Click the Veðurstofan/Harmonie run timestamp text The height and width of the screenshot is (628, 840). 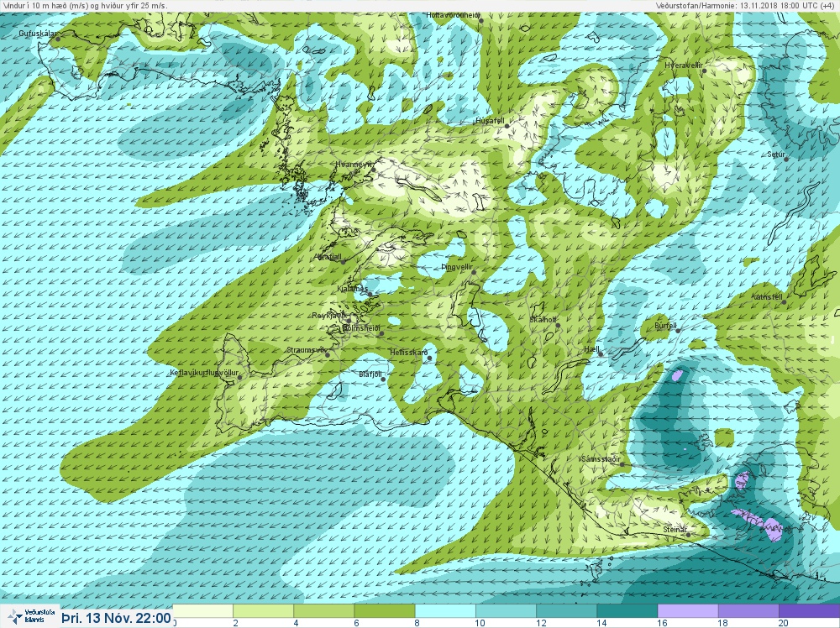(745, 5)
